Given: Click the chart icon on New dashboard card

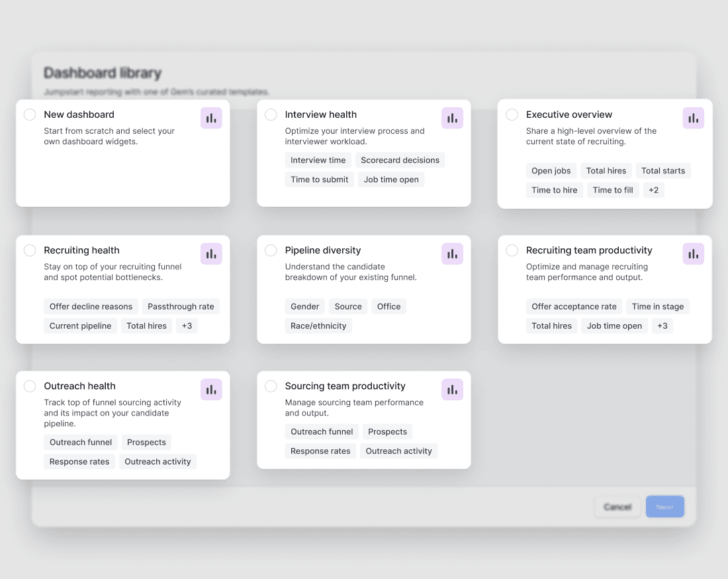Looking at the screenshot, I should point(211,118).
